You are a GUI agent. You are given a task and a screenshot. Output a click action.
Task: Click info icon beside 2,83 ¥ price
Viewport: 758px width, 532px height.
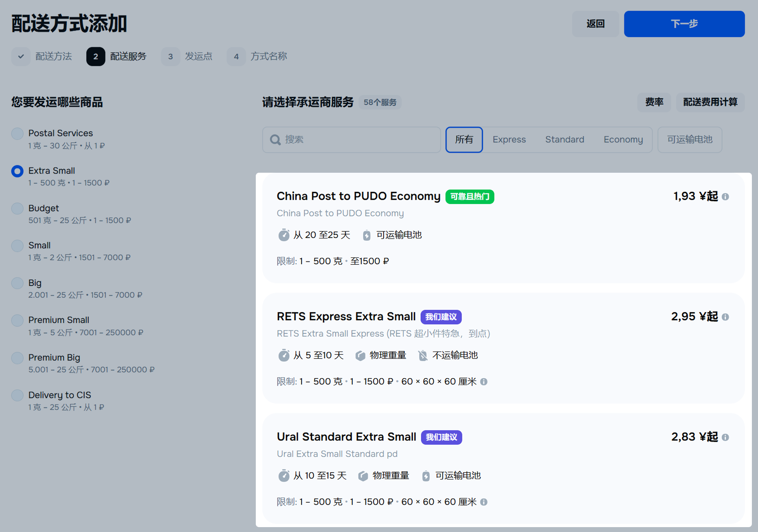[725, 437]
